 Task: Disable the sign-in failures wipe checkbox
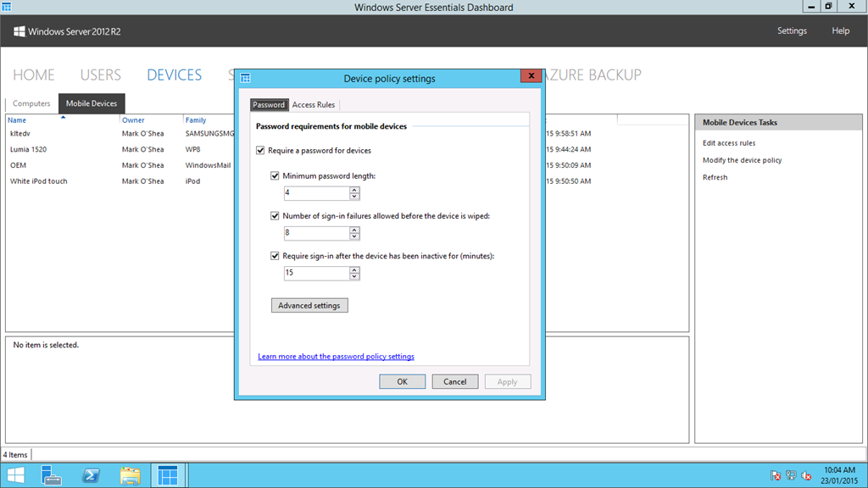tap(275, 216)
